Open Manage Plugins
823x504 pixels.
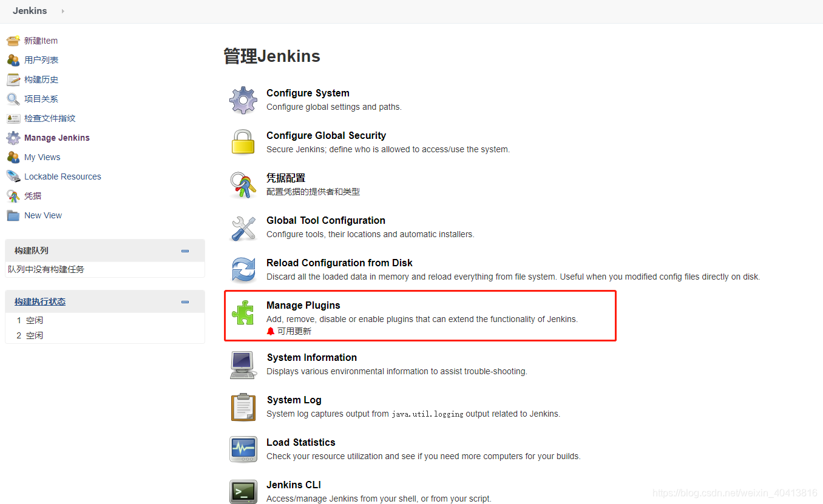[x=303, y=305]
